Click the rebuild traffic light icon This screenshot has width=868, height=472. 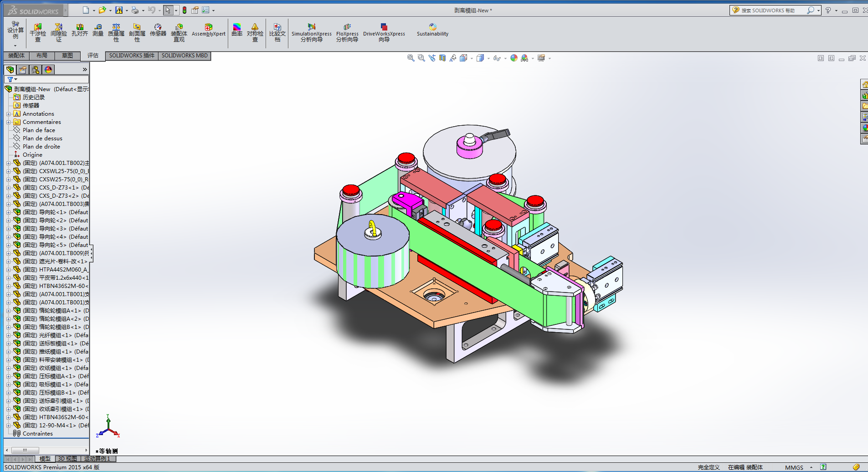pyautogui.click(x=185, y=10)
